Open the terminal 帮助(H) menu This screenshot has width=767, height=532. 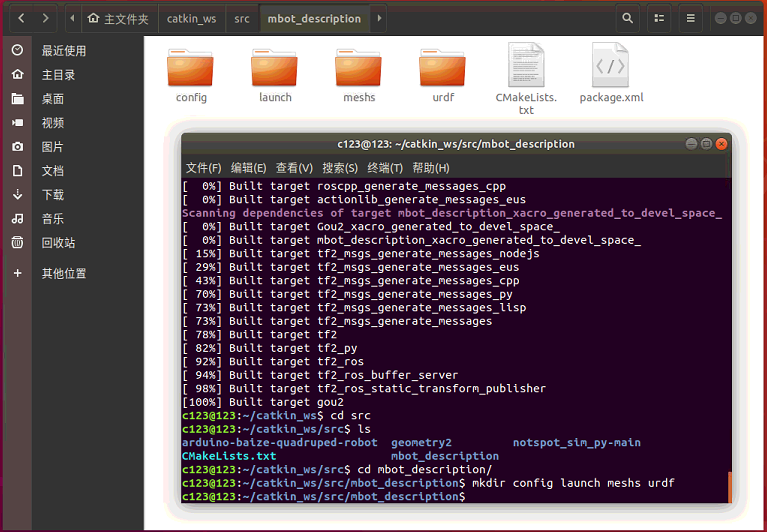tap(430, 168)
